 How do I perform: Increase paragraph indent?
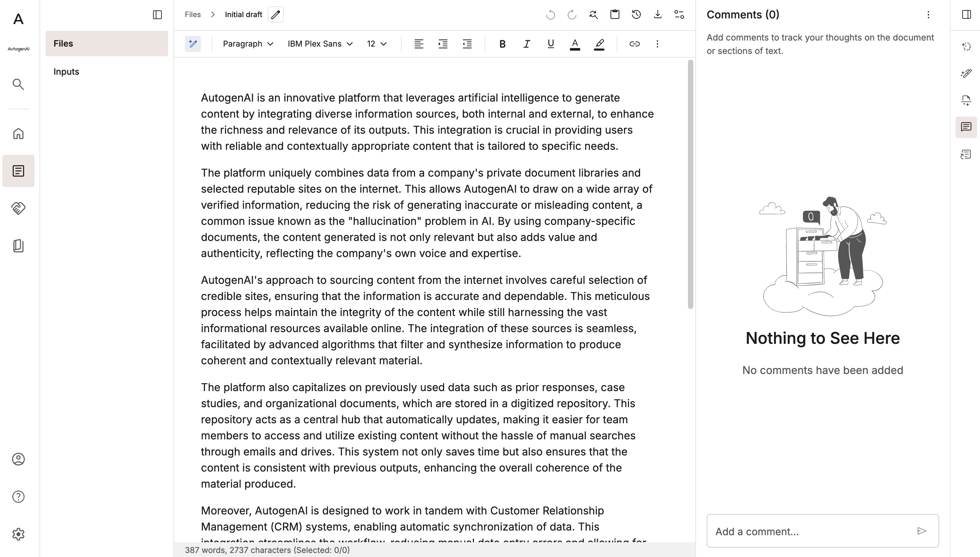click(x=442, y=44)
